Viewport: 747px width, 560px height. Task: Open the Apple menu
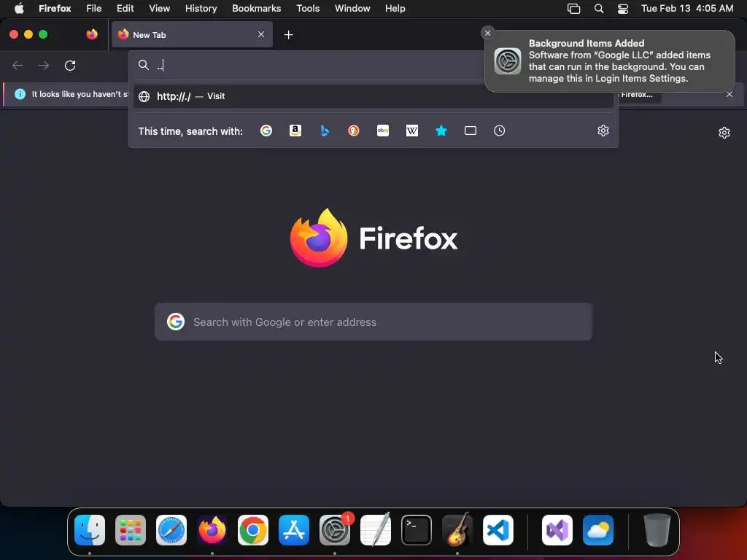[19, 8]
